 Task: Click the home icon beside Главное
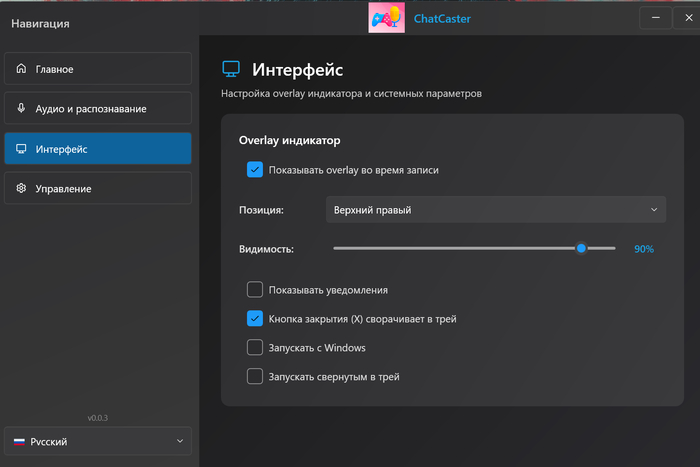22,69
